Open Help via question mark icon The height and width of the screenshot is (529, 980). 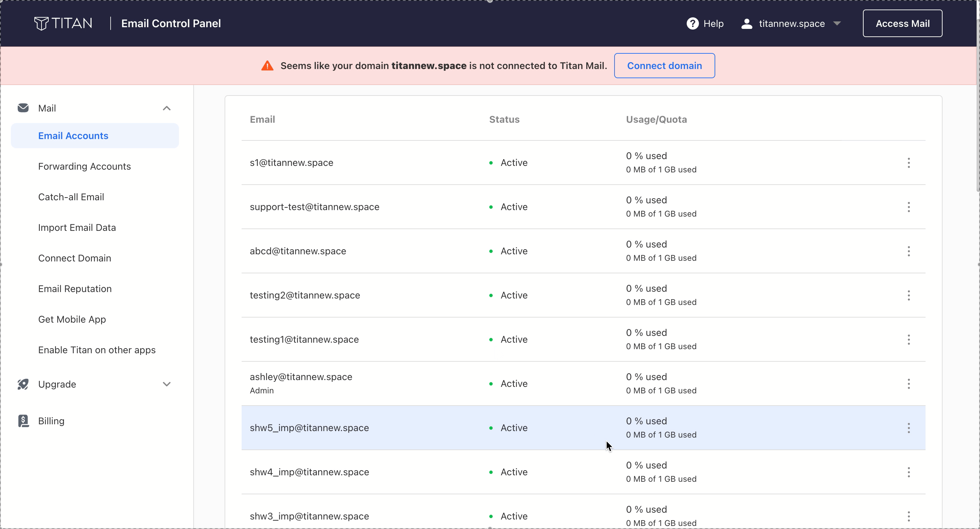pyautogui.click(x=692, y=23)
